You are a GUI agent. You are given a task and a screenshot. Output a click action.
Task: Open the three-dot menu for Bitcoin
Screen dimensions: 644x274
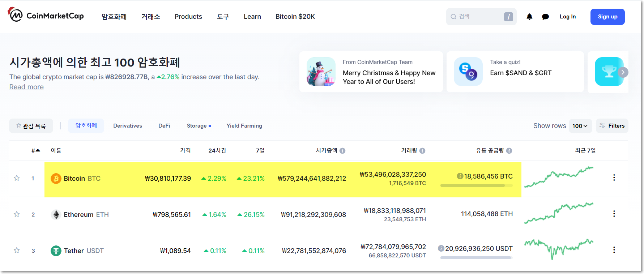pyautogui.click(x=614, y=177)
